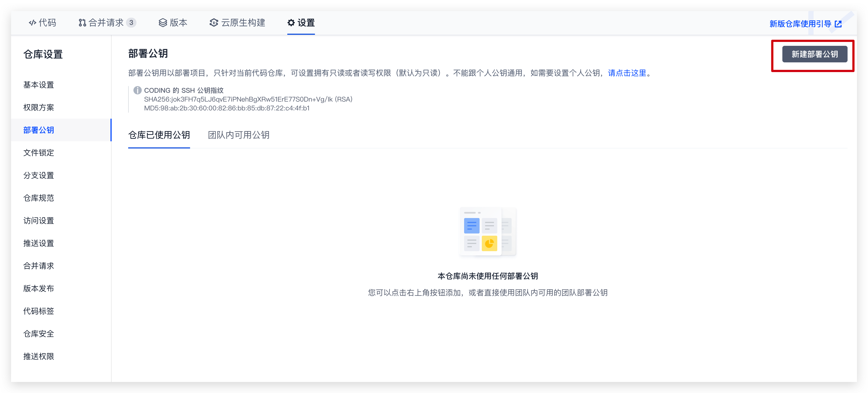Open 基本设置 in the sidebar
The image size is (868, 393).
(x=39, y=85)
